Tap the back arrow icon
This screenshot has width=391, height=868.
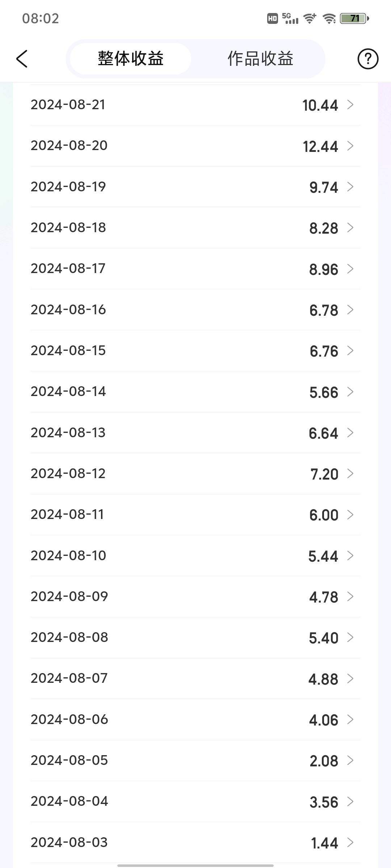pyautogui.click(x=22, y=59)
